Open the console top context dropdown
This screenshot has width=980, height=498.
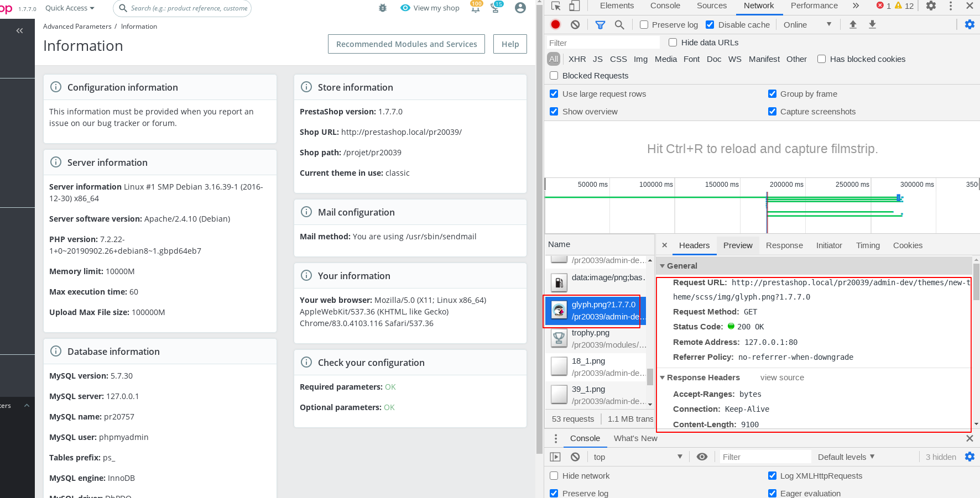638,457
